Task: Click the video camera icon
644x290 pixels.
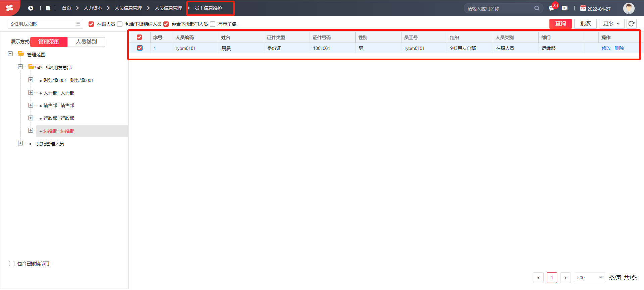Action: 565,8
